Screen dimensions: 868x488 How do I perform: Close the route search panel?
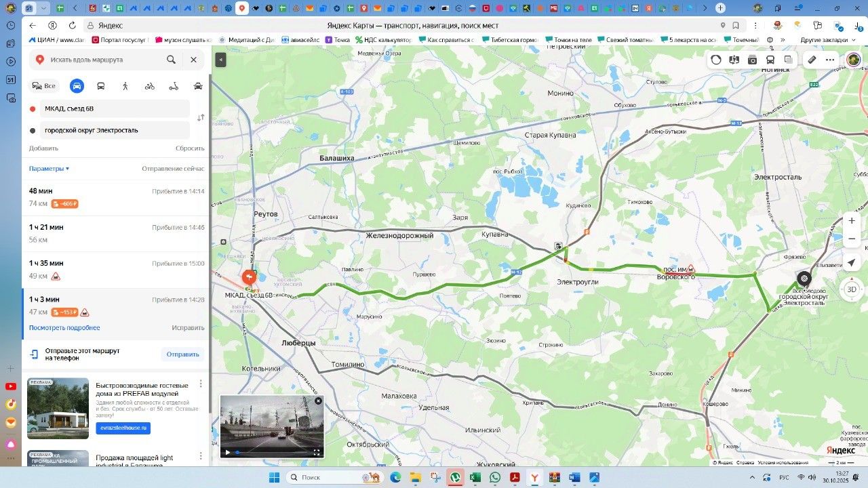193,60
